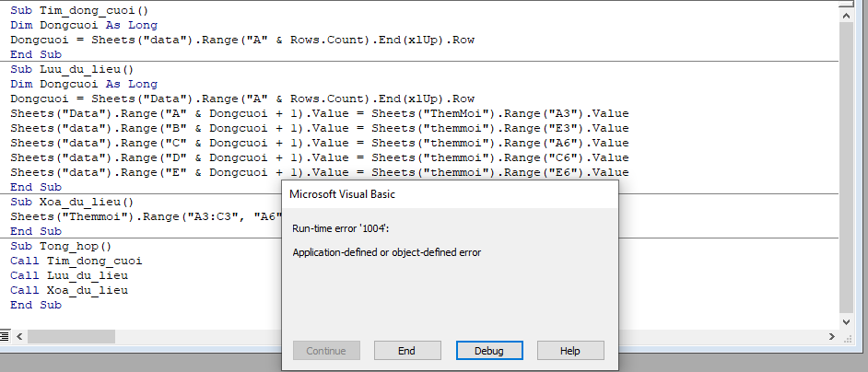Image resolution: width=868 pixels, height=372 pixels.
Task: Click the horizontal scrollbar left arrow
Action: click(x=19, y=336)
